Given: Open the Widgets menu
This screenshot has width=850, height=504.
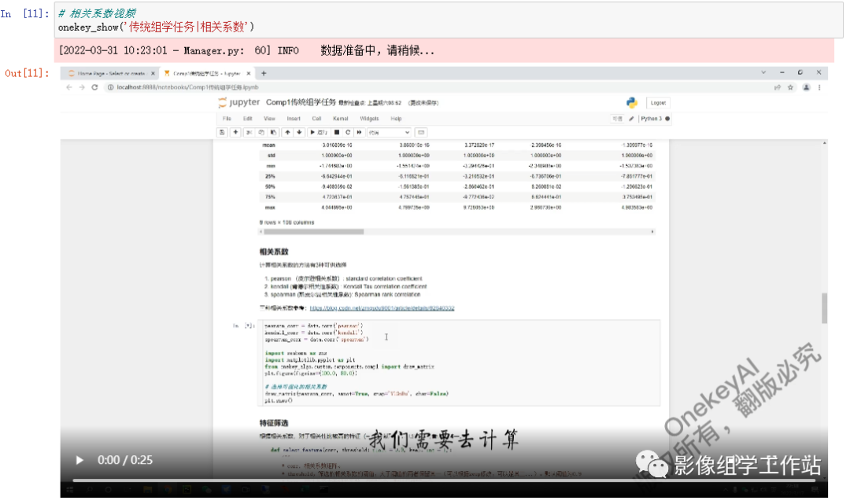Looking at the screenshot, I should 369,119.
